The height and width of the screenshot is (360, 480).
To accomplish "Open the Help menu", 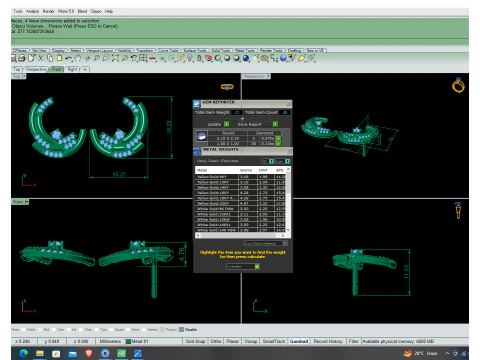I will click(109, 11).
